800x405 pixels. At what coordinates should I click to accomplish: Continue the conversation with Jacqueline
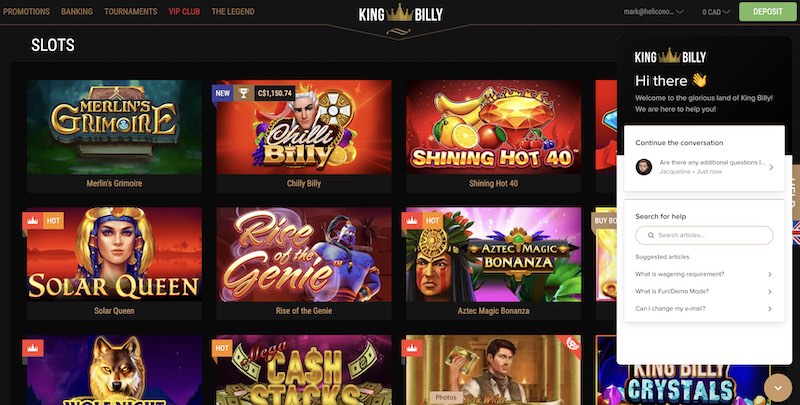click(x=704, y=167)
